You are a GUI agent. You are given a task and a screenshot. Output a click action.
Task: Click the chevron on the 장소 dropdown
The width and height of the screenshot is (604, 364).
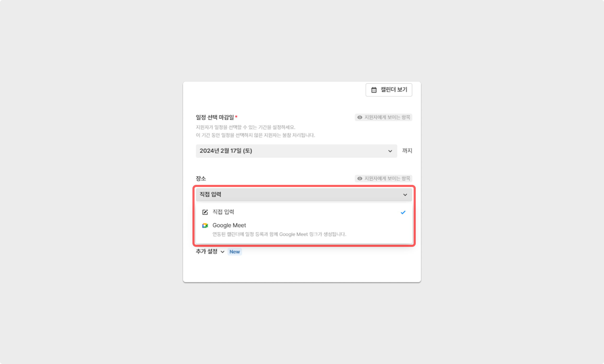405,195
